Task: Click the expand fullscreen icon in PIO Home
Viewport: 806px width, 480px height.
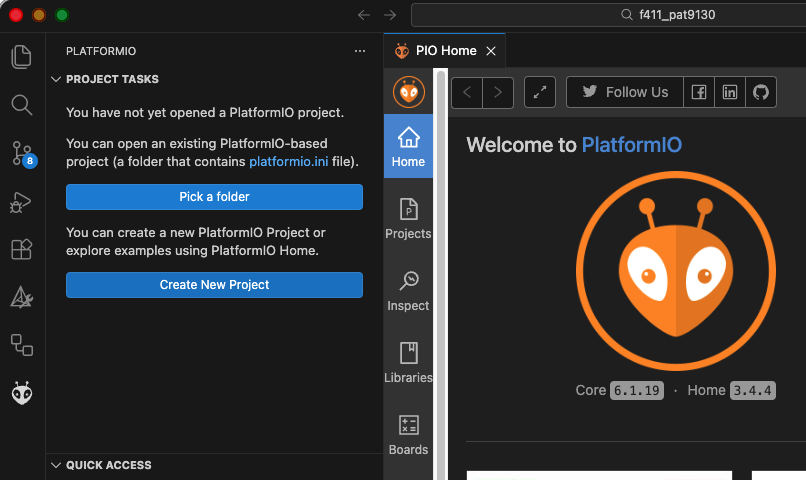Action: tap(540, 92)
